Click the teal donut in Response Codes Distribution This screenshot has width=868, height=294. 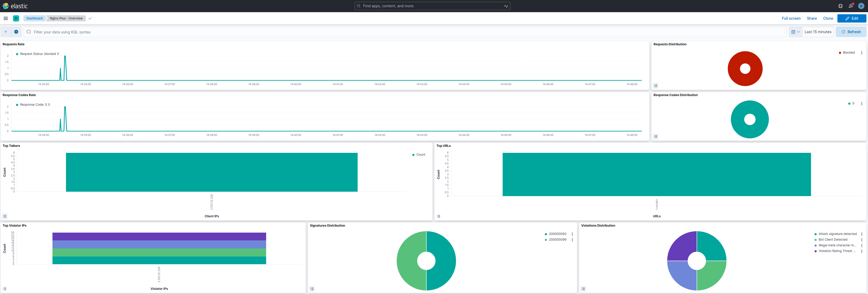point(737,119)
